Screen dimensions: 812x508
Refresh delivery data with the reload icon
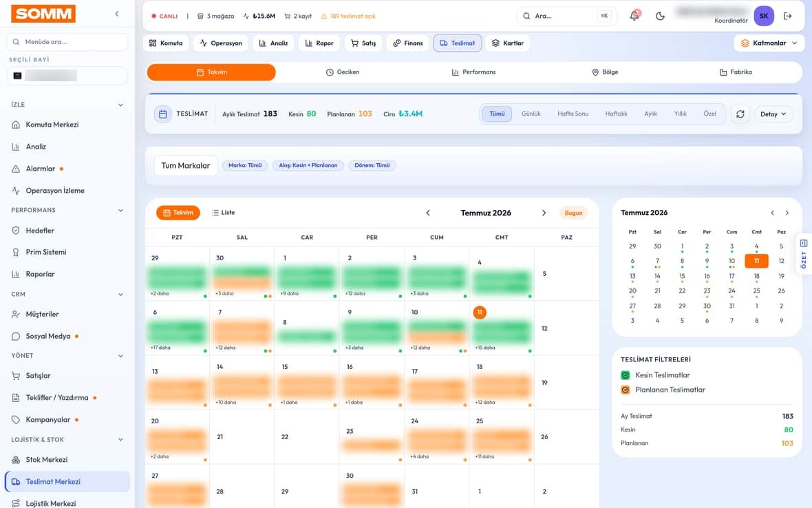(740, 114)
